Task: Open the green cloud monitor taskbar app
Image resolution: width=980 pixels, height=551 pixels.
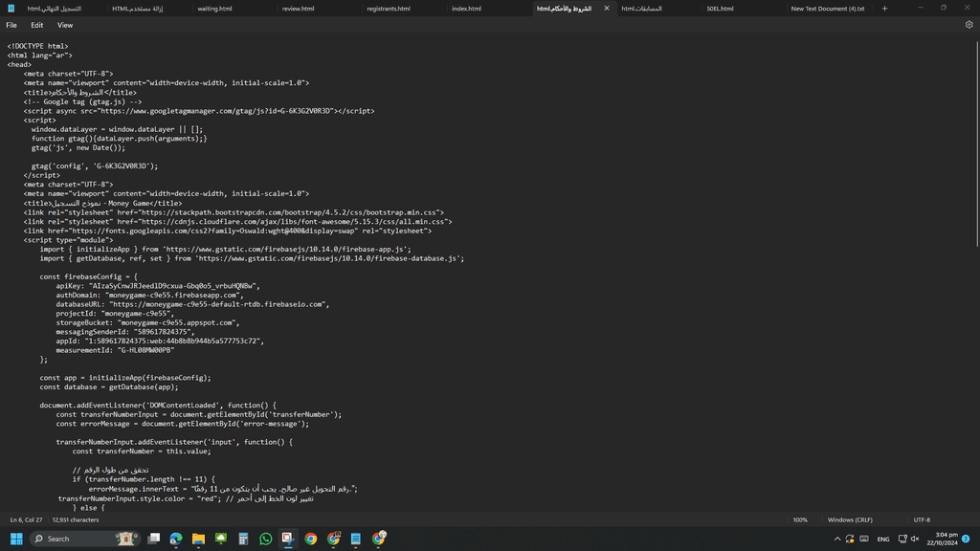Action: (x=221, y=539)
